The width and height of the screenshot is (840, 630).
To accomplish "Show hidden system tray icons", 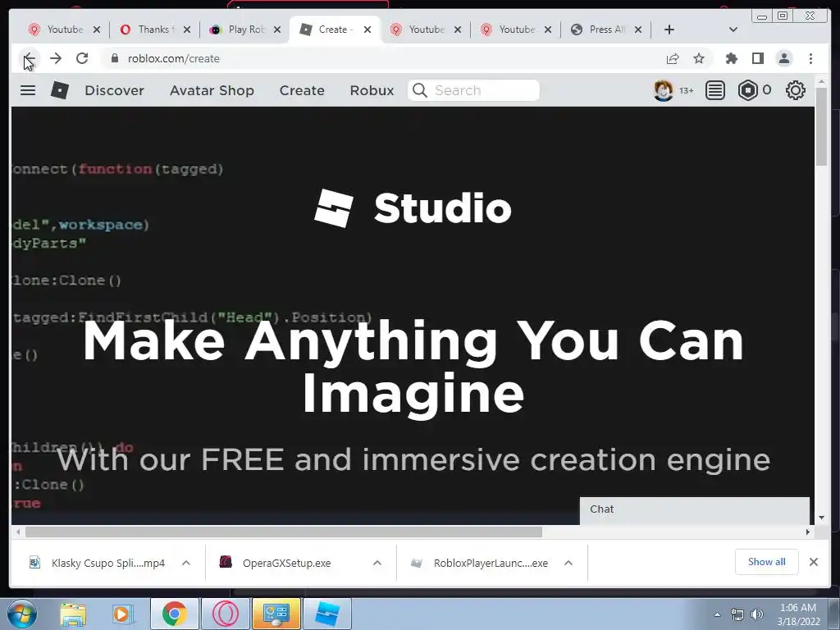I will click(717, 614).
